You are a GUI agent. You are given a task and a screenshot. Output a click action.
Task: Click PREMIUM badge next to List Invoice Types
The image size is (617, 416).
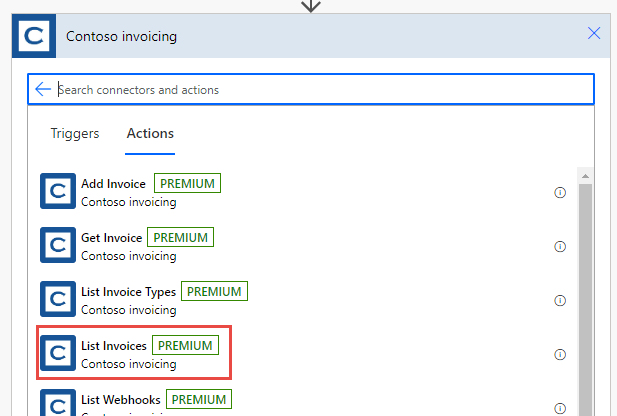pyautogui.click(x=214, y=291)
